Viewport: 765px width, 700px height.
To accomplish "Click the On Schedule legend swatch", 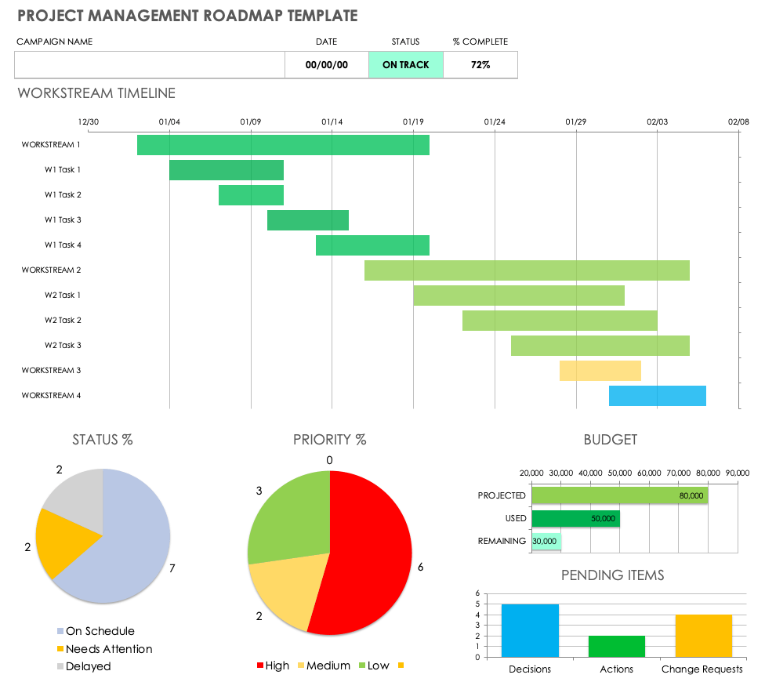I will [60, 632].
